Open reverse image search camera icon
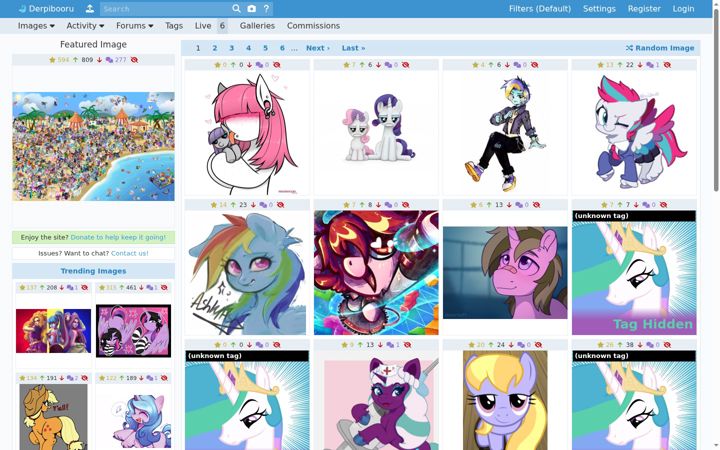The height and width of the screenshot is (450, 720). pyautogui.click(x=252, y=9)
